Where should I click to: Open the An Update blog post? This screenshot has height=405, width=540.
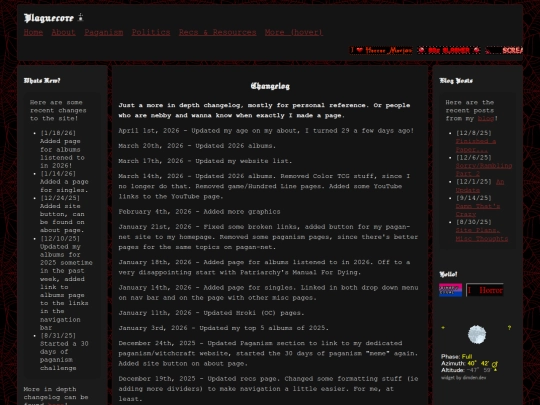480,186
